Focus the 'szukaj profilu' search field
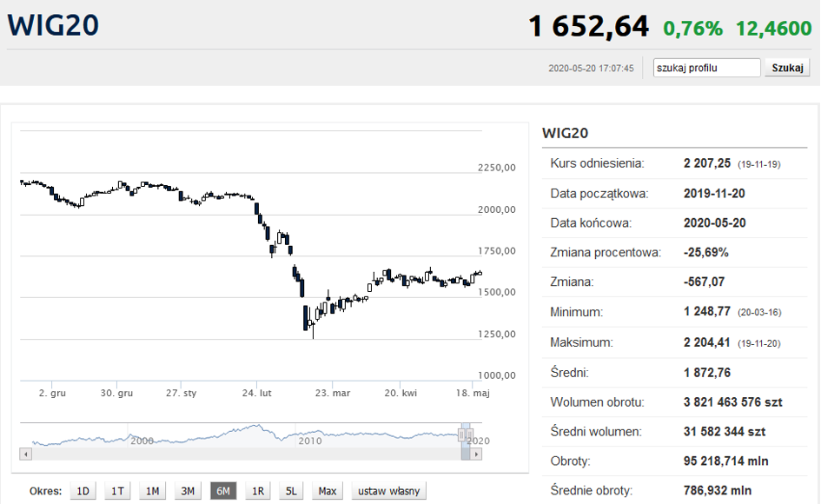The image size is (821, 504). tap(706, 68)
